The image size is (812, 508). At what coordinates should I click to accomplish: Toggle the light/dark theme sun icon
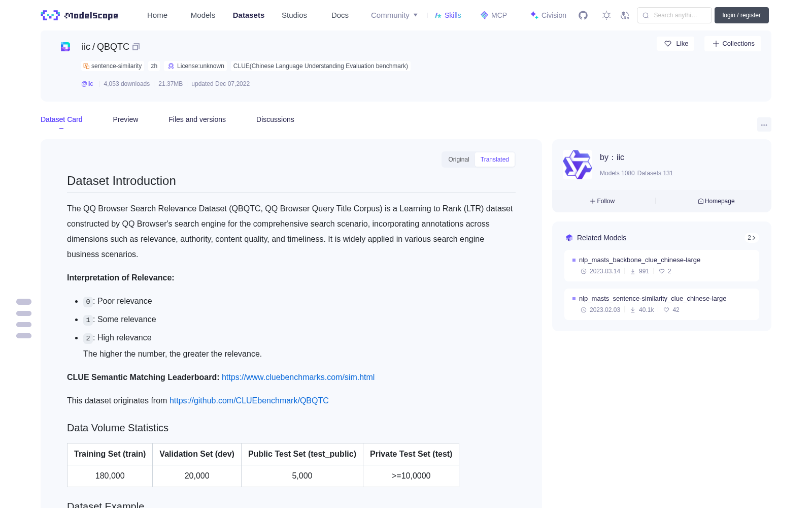coord(606,15)
